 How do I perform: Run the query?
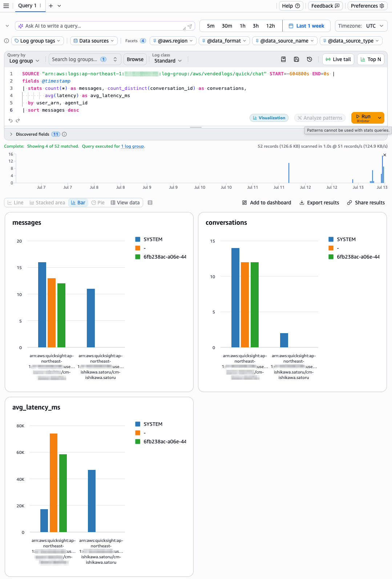(x=363, y=117)
